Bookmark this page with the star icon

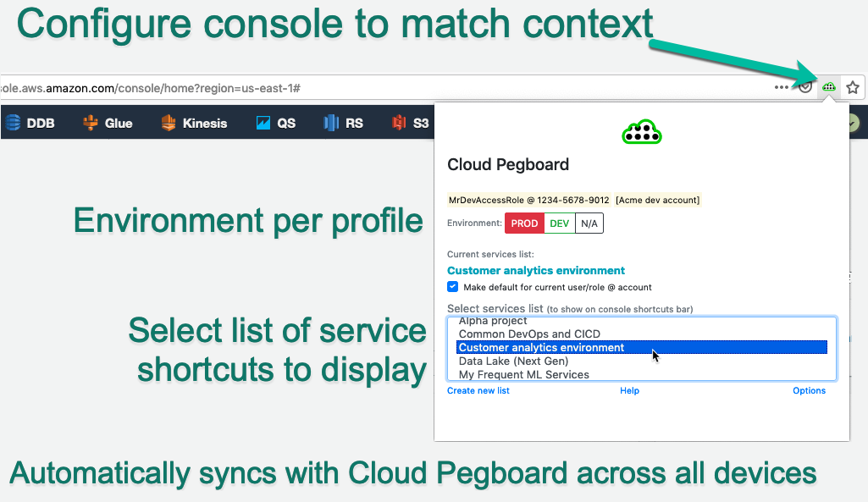click(853, 87)
